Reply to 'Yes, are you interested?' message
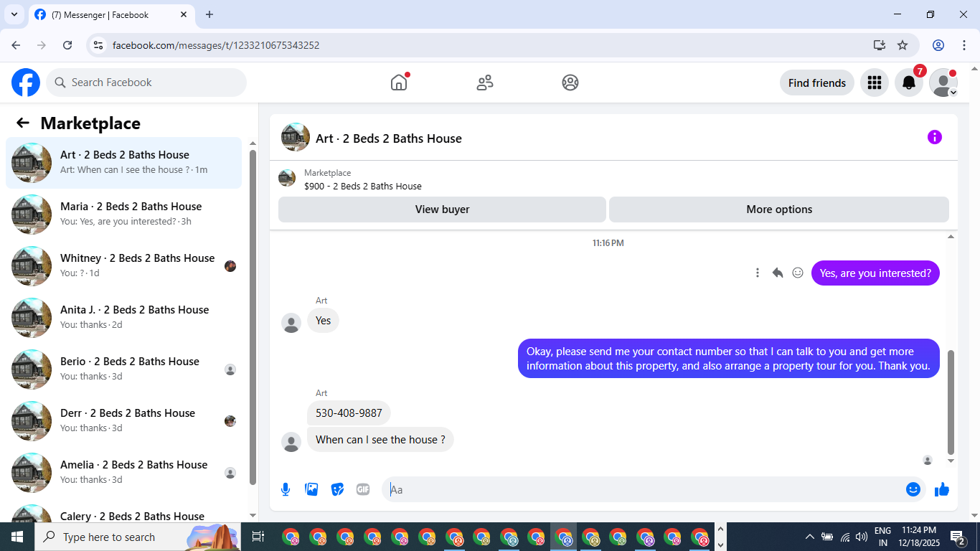The width and height of the screenshot is (980, 551). click(x=778, y=273)
